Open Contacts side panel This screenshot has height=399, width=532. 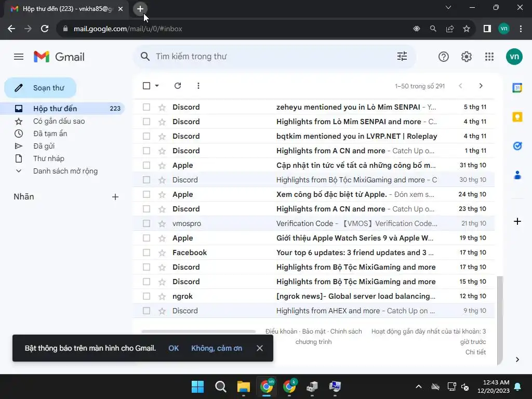[x=517, y=175]
